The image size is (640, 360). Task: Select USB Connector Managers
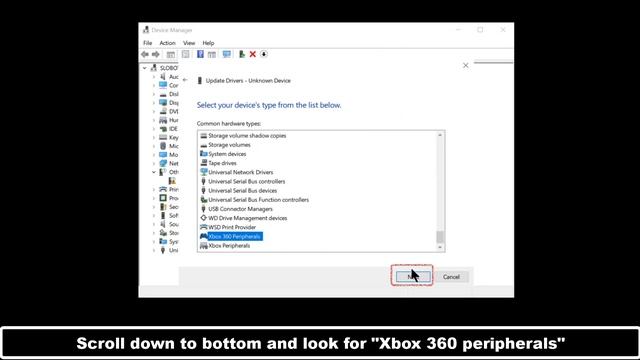tap(240, 209)
